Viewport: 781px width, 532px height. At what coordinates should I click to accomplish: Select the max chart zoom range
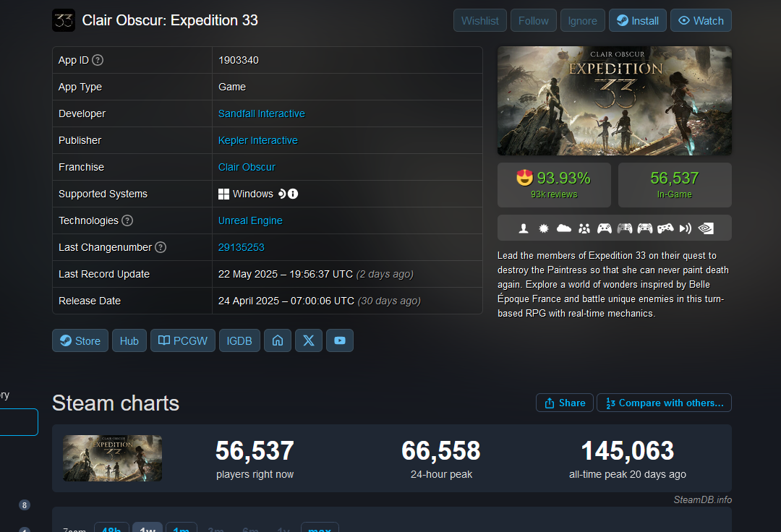tap(320, 528)
